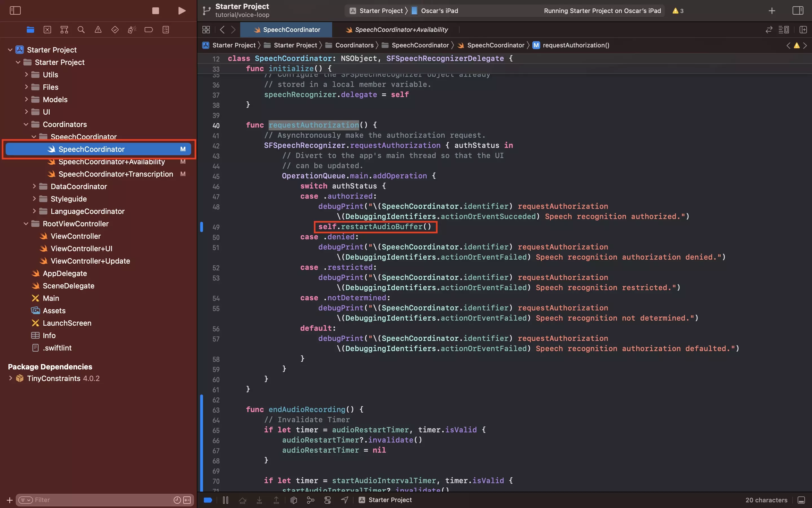Add an editor on the right
812x508 pixels.
tap(803, 30)
